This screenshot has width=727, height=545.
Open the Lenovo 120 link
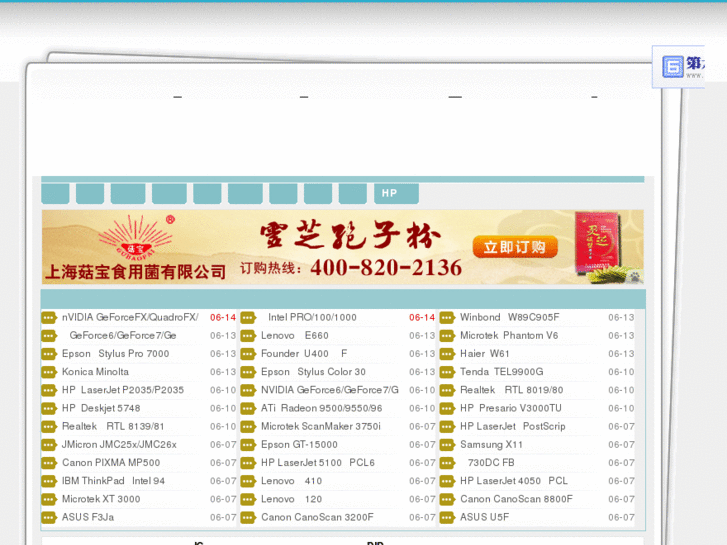click(292, 500)
